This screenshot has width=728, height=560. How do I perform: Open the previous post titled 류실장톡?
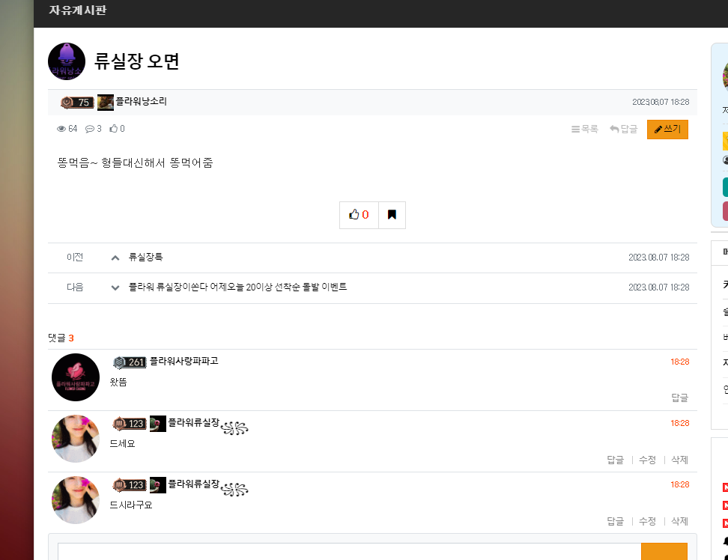145,257
